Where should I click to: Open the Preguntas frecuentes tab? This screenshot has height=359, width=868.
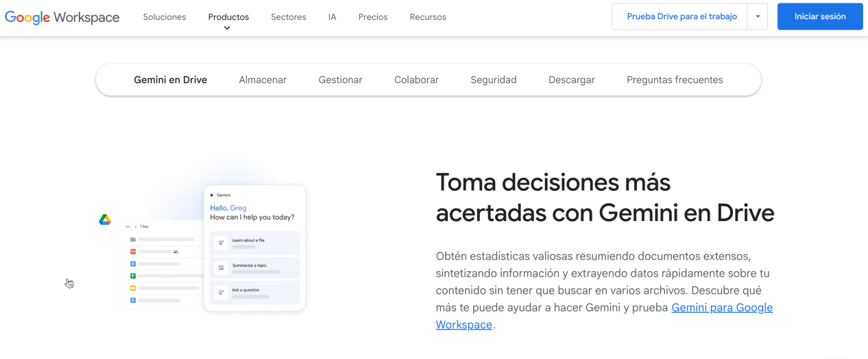675,80
